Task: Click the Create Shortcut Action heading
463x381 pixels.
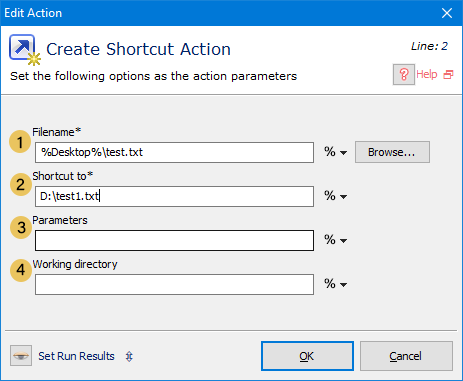Action: point(138,49)
